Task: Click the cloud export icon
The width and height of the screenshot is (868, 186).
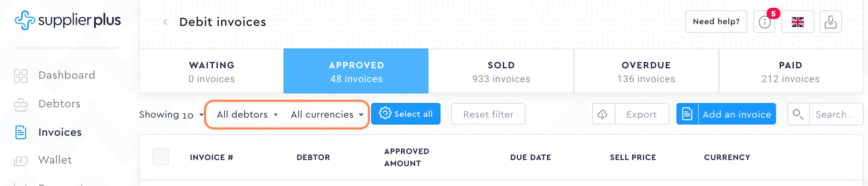Action: [603, 114]
